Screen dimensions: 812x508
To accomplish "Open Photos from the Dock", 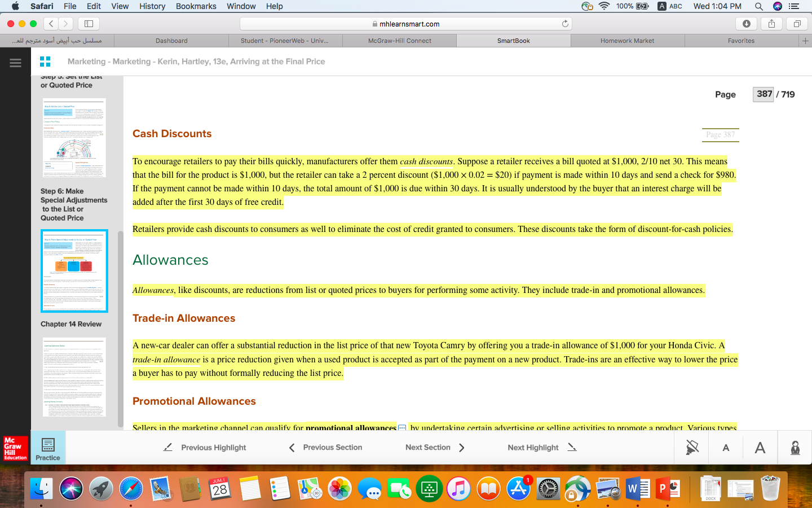I will coord(339,489).
